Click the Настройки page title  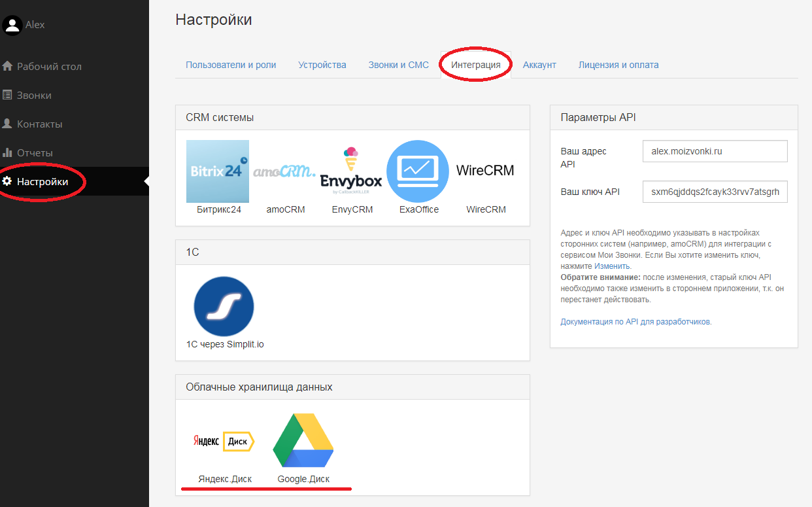214,20
